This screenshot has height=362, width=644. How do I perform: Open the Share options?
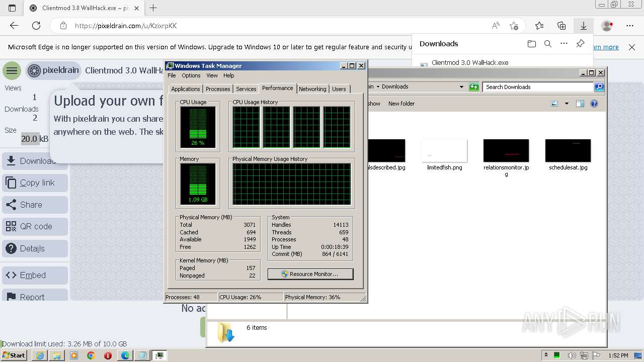pyautogui.click(x=35, y=205)
